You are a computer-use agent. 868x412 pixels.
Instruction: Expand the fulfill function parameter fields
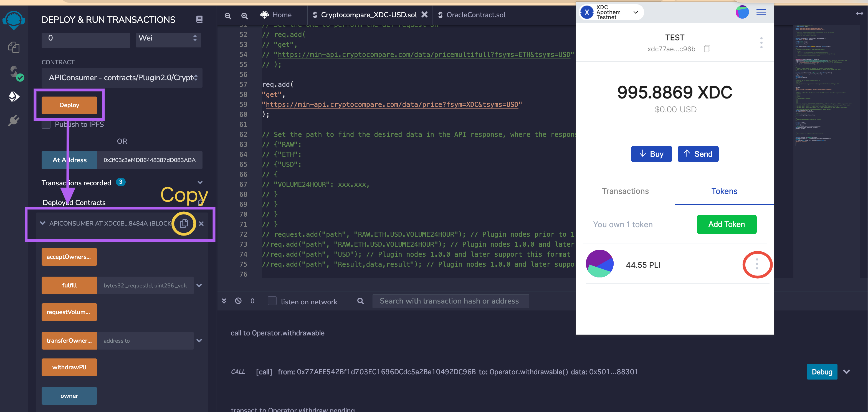(x=199, y=285)
